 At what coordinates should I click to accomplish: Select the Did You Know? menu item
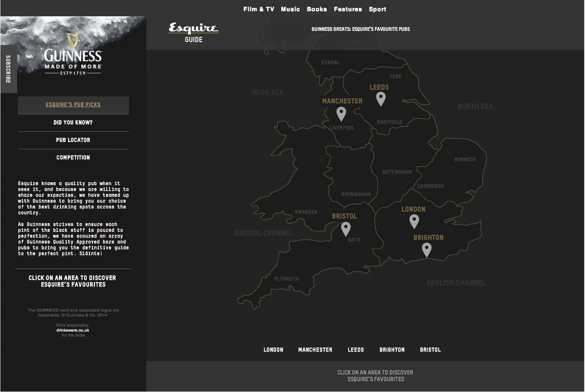[x=73, y=123]
